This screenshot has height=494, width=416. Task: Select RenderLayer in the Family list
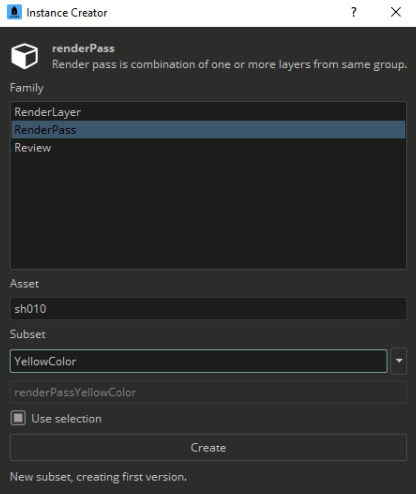[x=208, y=112]
